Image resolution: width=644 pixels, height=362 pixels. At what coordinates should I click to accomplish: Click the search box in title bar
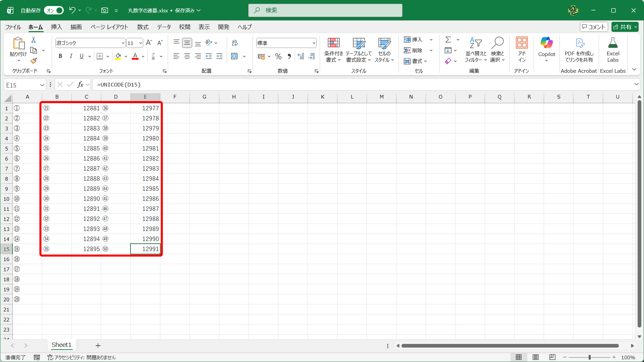(x=325, y=10)
